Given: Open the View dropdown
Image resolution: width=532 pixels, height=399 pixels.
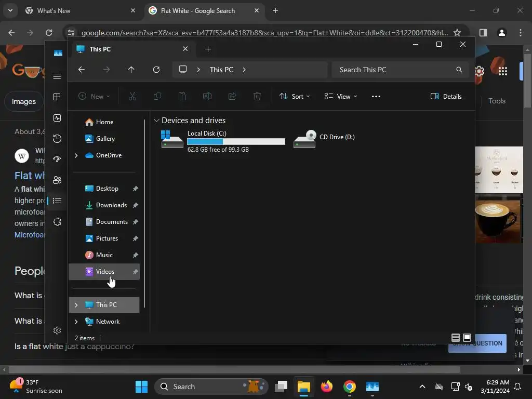Looking at the screenshot, I should (x=341, y=96).
